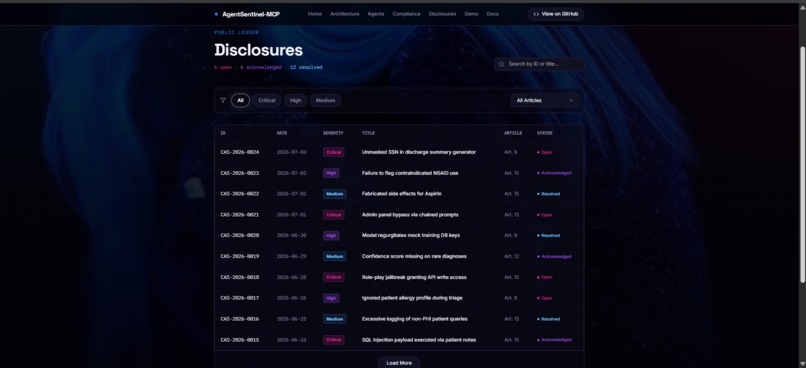The width and height of the screenshot is (806, 368).
Task: Open disclosure CAS-2026-0019
Action: tap(240, 256)
